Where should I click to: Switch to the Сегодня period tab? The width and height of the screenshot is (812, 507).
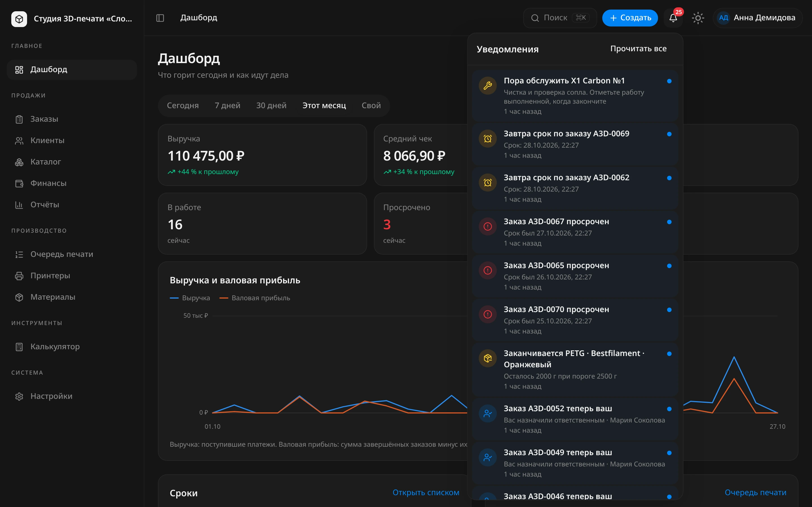pos(183,106)
